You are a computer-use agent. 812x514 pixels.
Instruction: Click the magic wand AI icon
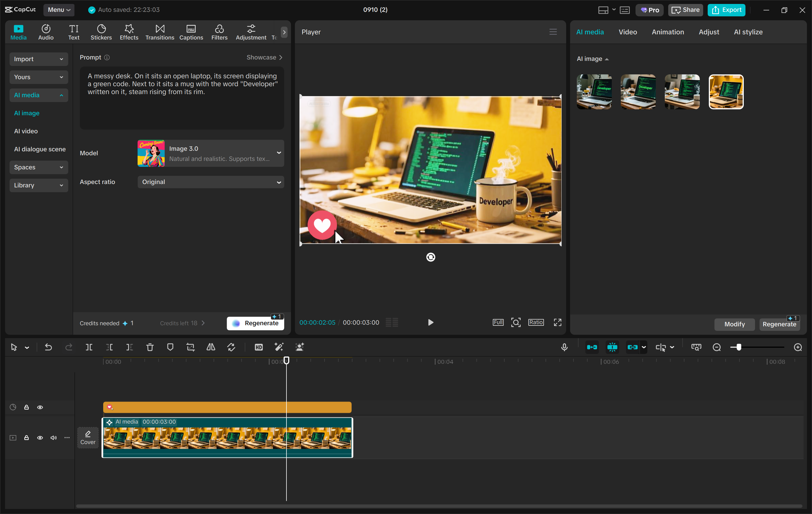click(279, 347)
